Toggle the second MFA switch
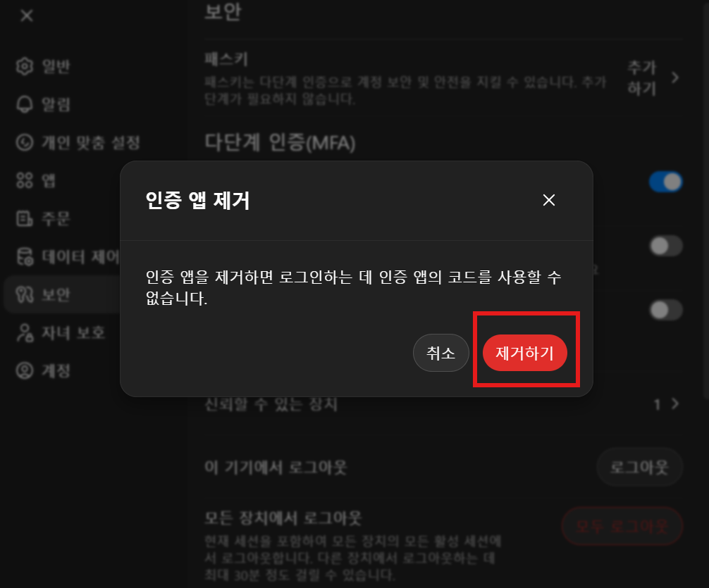Screen dimensions: 709x588 665,246
